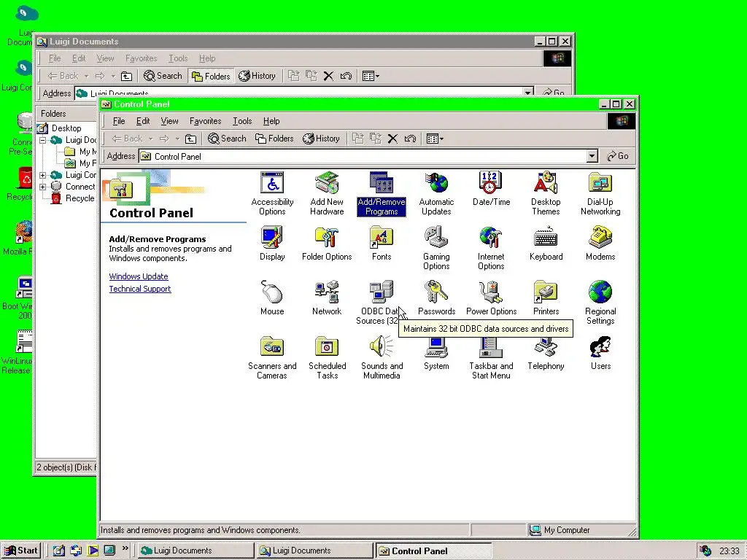Toggle History button in Luigi Documents window
Image resolution: width=747 pixels, height=560 pixels.
pos(258,76)
